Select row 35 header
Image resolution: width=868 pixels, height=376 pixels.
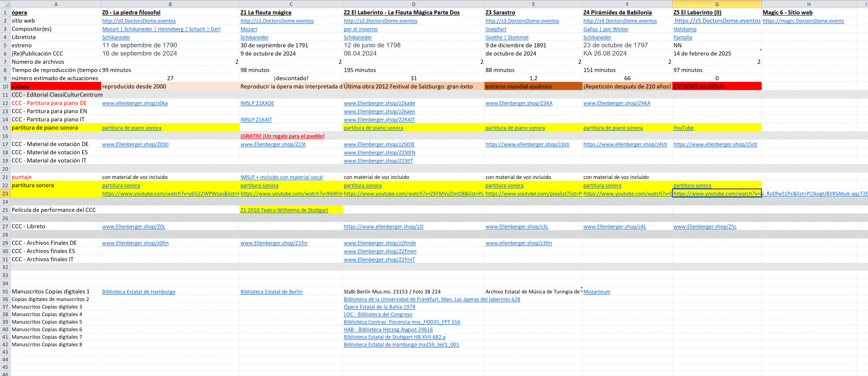[5, 292]
